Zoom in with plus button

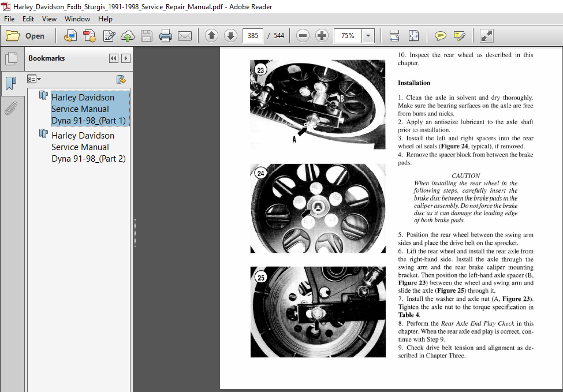coord(322,36)
